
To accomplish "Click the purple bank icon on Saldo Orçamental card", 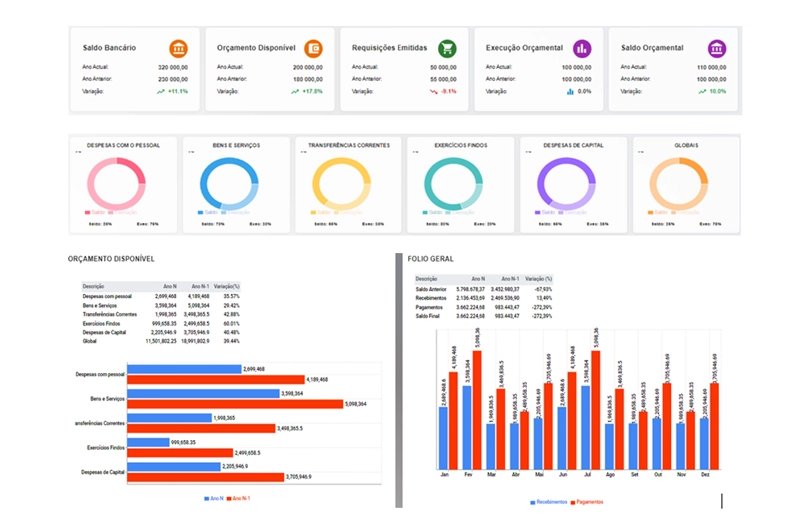I will 717,48.
